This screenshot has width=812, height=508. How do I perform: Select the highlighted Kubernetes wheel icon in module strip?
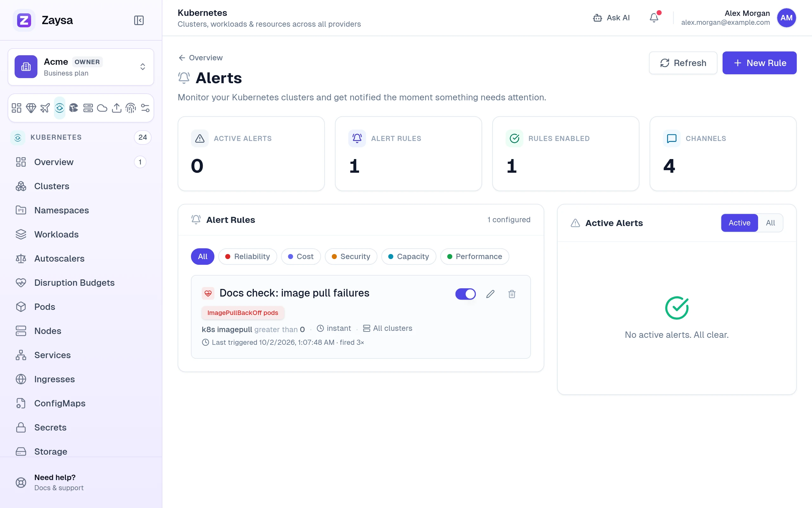pos(59,108)
